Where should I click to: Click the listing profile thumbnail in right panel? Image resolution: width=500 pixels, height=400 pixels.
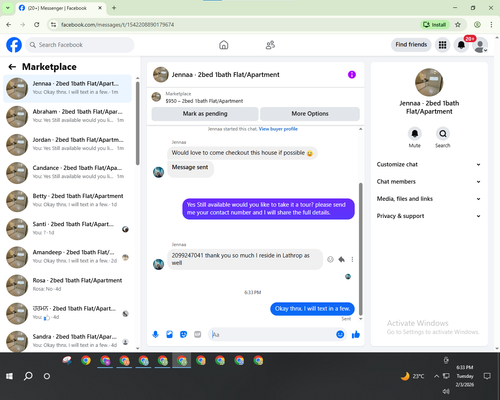(429, 82)
